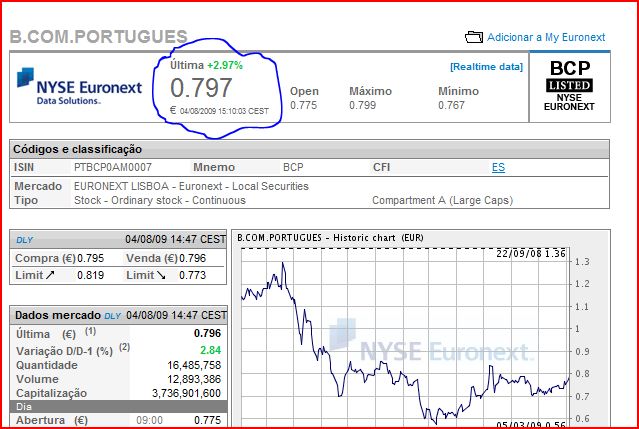Click the Abertura (€) value 0.775
The width and height of the screenshot is (639, 429).
207,420
